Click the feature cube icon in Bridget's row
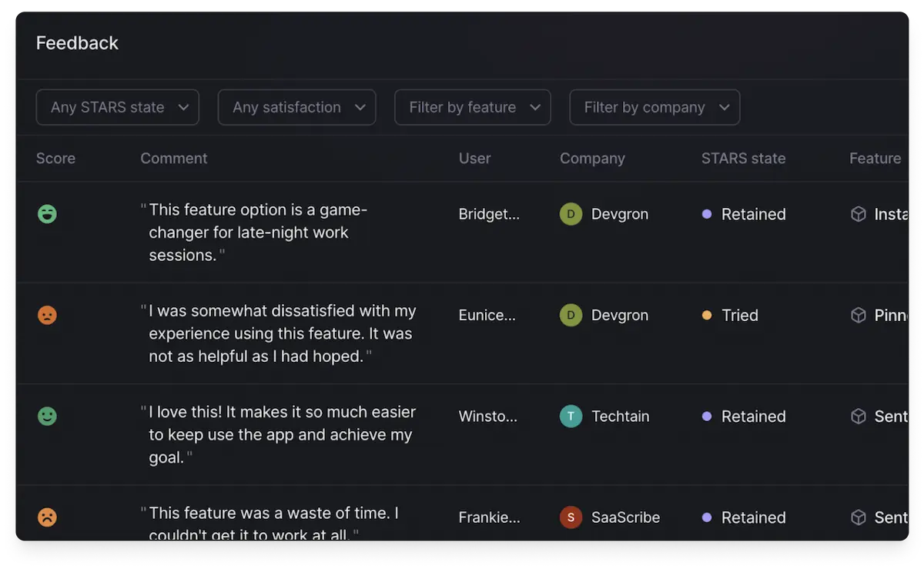 (858, 214)
